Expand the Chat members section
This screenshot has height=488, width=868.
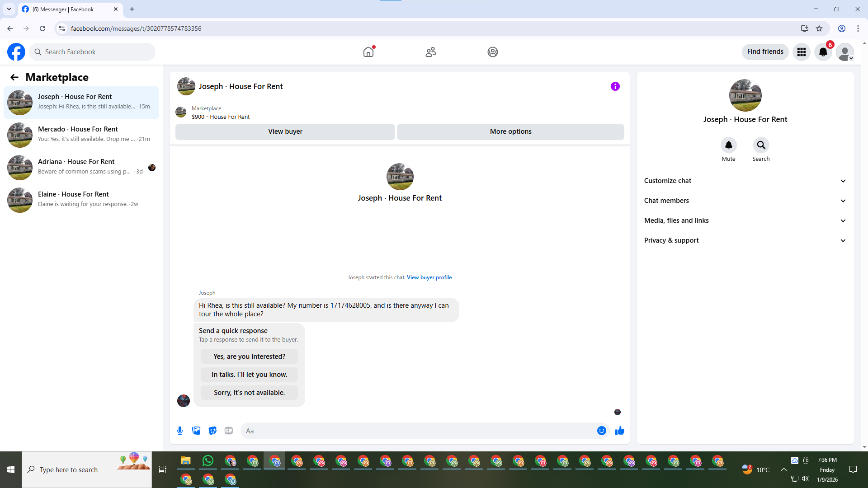745,201
